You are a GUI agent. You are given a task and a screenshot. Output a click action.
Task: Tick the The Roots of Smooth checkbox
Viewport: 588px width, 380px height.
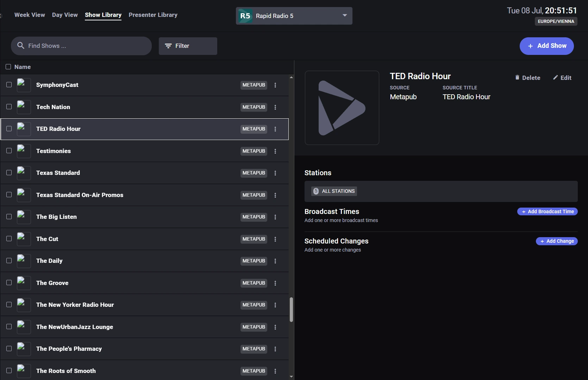point(9,370)
